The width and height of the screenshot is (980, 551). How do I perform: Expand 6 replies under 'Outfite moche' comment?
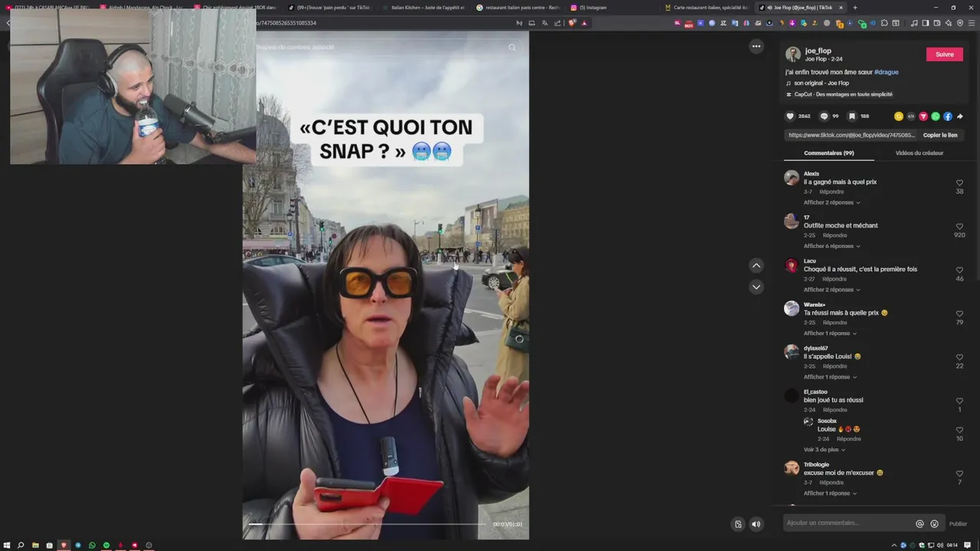tap(831, 246)
